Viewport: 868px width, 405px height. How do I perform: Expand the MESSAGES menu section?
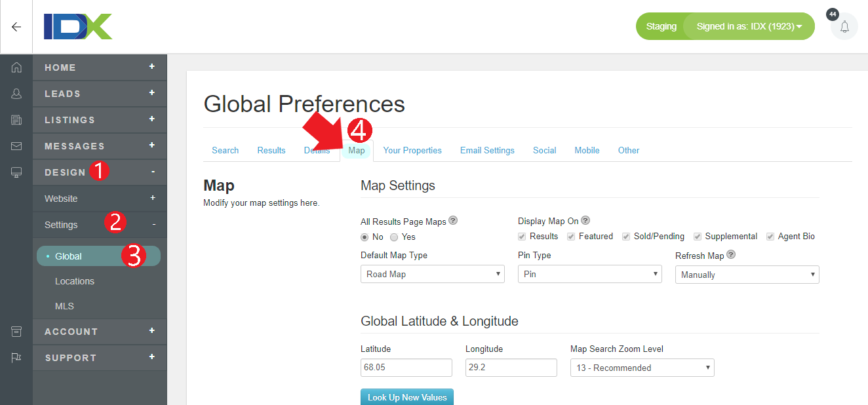(100, 146)
